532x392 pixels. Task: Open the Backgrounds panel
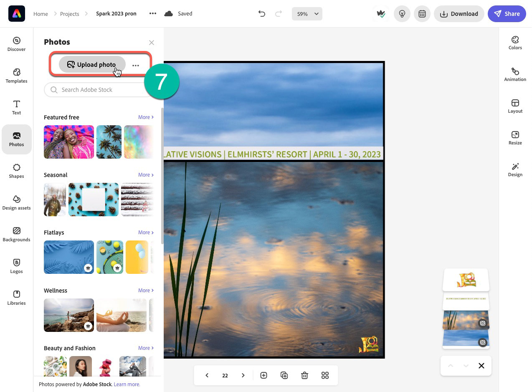point(17,234)
